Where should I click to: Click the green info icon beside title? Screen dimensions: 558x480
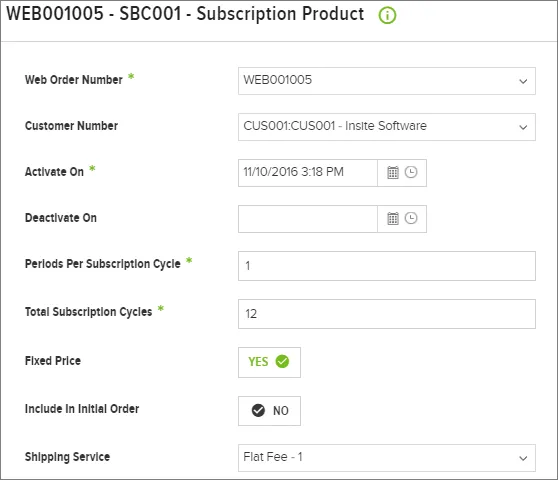click(387, 15)
